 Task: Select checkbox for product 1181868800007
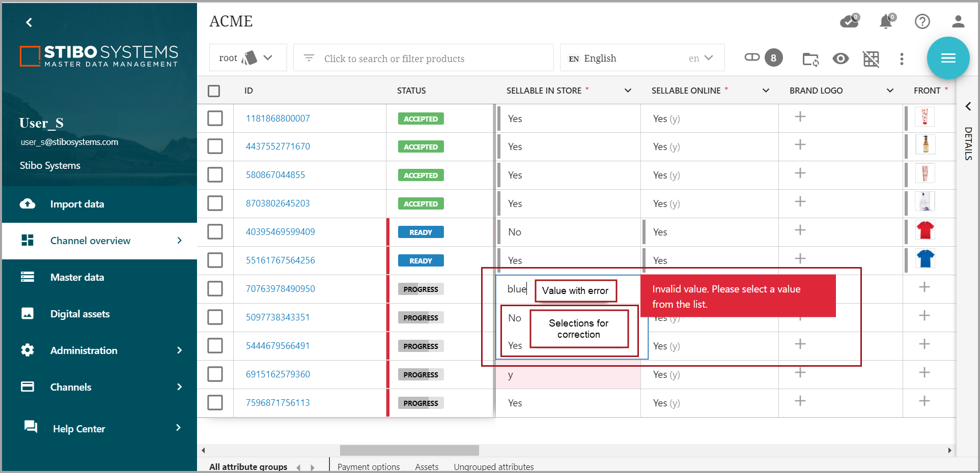215,119
